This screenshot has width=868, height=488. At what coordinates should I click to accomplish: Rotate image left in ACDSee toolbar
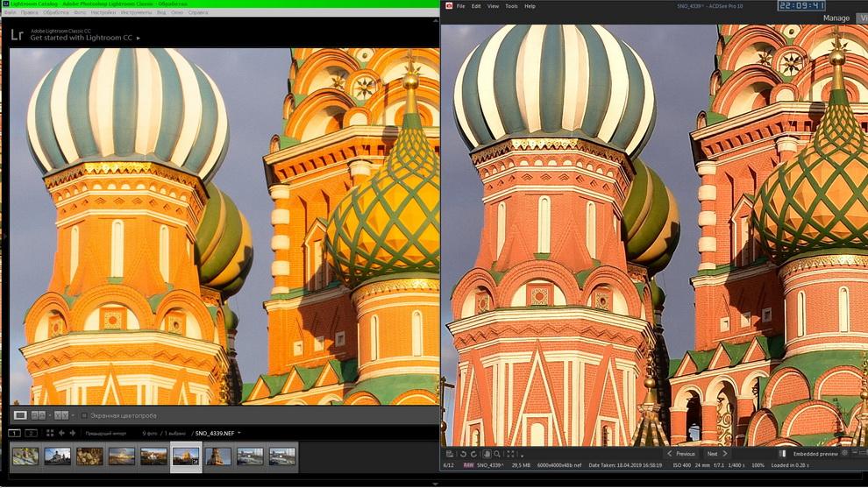coord(463,454)
